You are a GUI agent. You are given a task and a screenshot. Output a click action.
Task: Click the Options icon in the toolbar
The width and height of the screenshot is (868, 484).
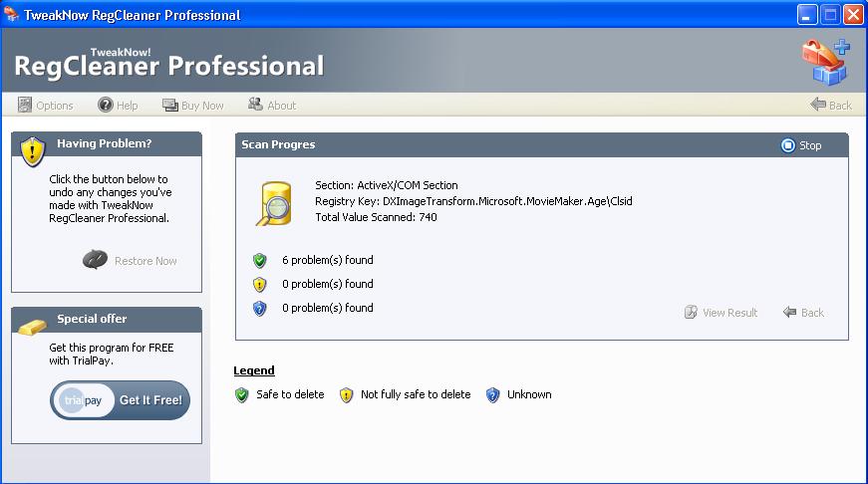point(24,105)
